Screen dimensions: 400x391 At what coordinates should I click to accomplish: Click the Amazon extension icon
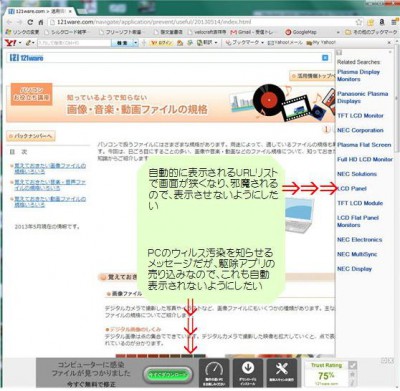pos(382,22)
